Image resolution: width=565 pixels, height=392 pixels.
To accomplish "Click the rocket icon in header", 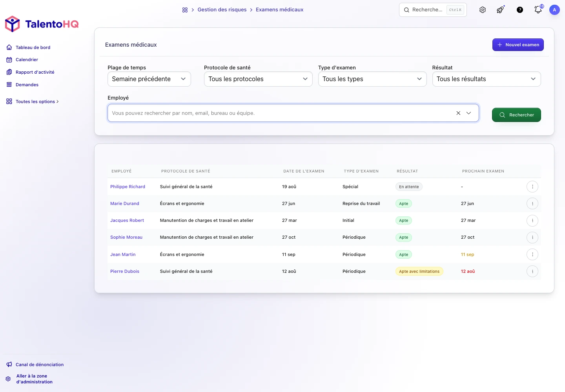I will pos(500,10).
